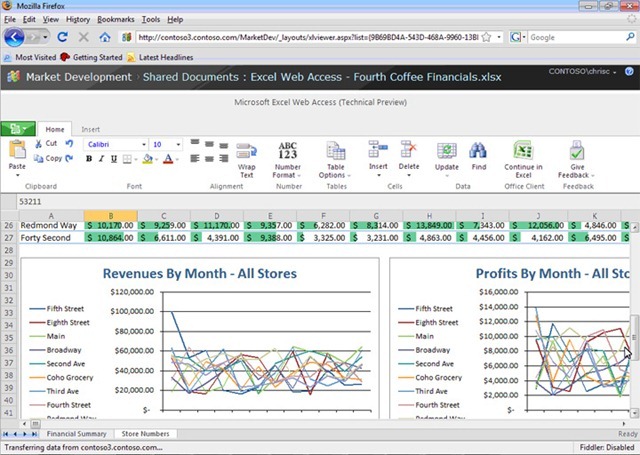This screenshot has width=640, height=455.
Task: Open the Calibri font name dropdown
Action: (143, 144)
